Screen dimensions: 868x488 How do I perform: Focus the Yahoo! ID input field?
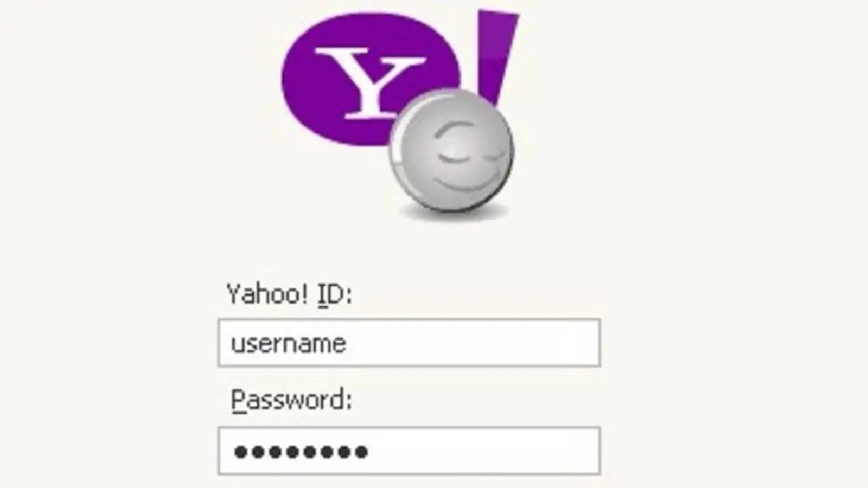click(409, 343)
